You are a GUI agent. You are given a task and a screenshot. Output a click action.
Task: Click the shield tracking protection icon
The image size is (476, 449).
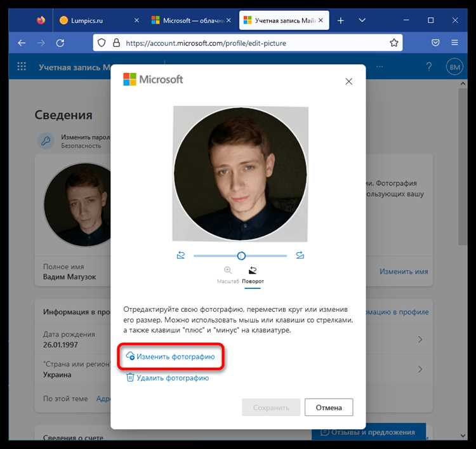[x=102, y=43]
